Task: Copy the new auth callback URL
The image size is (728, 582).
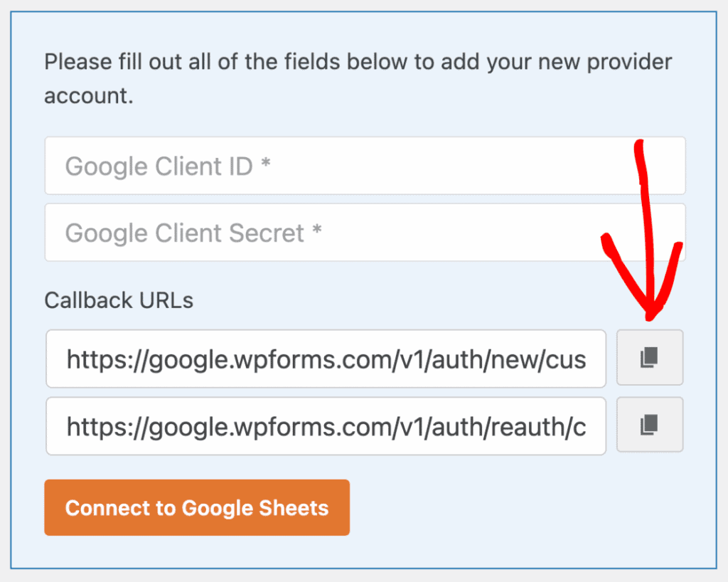Action: [x=650, y=358]
